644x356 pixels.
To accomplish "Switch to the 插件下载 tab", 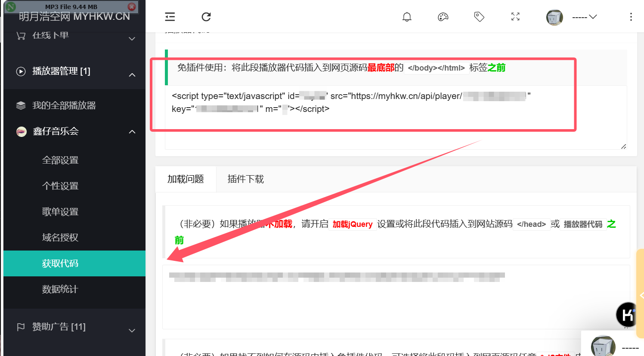I will [245, 179].
